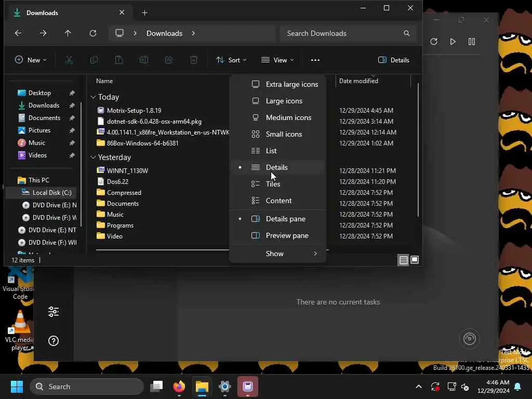Click the taskbar Search box
Viewport: 532px width, 399px height.
pyautogui.click(x=87, y=387)
